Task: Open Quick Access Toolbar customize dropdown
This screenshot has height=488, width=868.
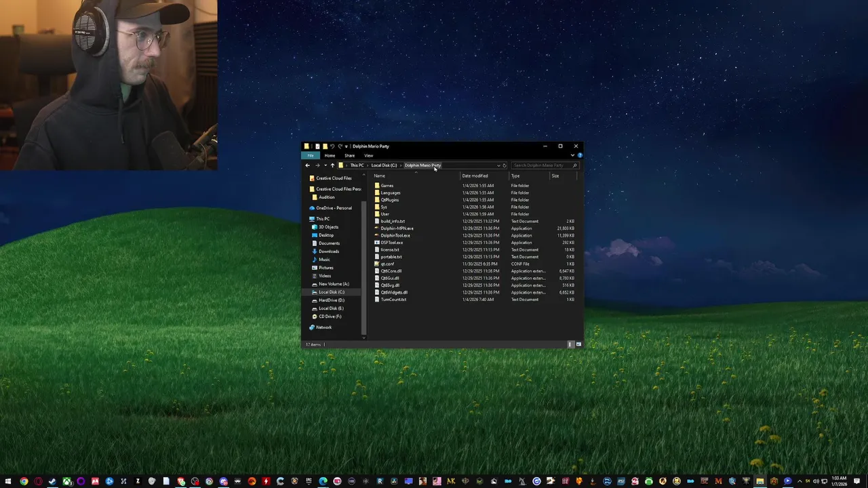Action: point(347,146)
